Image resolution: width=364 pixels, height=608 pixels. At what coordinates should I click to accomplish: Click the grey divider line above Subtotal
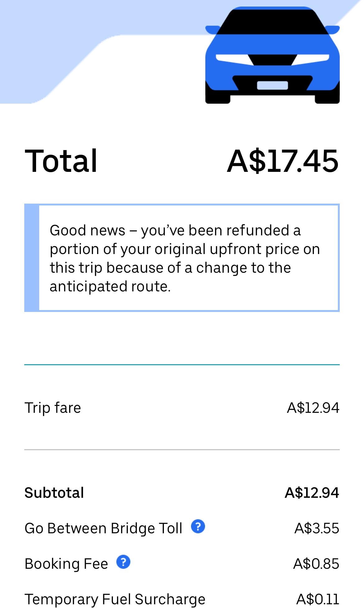click(x=182, y=450)
